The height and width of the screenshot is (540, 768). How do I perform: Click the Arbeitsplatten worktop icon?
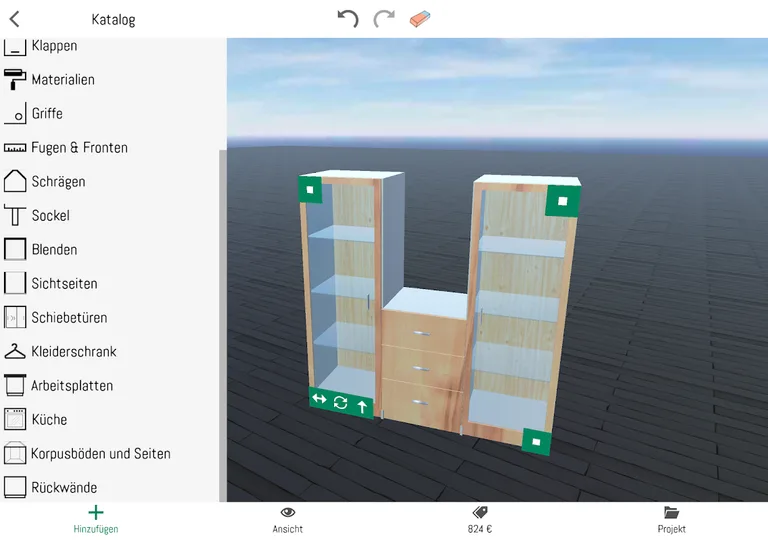[x=15, y=385]
